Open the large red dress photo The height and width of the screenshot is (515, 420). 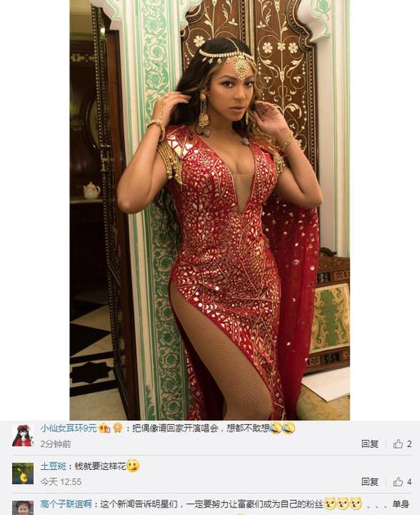click(209, 210)
